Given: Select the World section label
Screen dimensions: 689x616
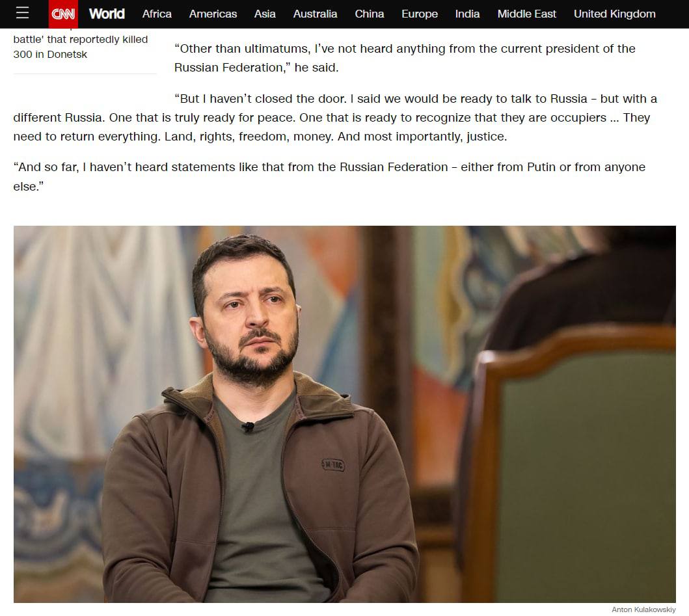Looking at the screenshot, I should [106, 14].
